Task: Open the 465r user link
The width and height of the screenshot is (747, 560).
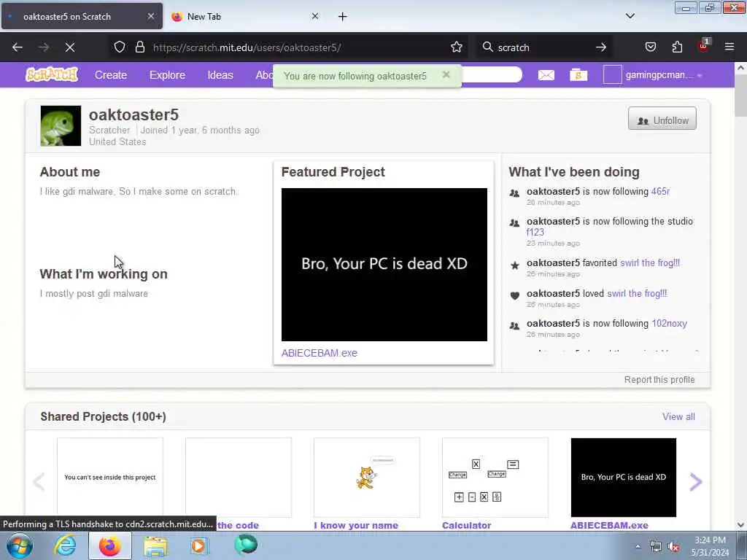Action: 660,192
